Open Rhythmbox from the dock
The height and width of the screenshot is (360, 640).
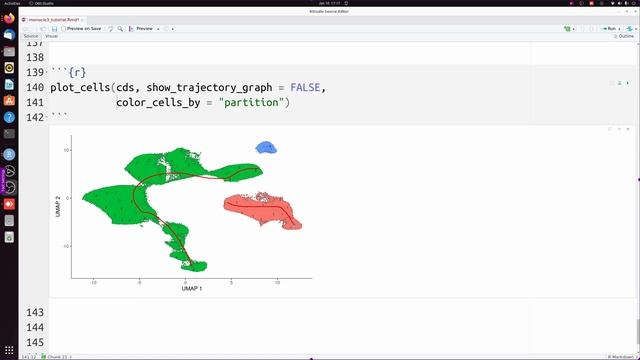click(x=9, y=68)
